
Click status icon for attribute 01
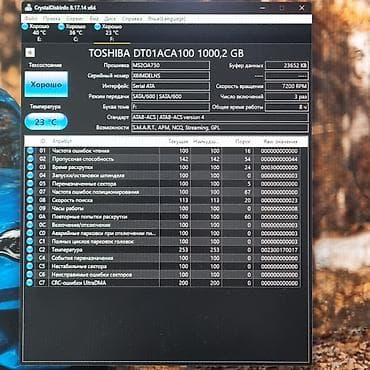point(30,151)
